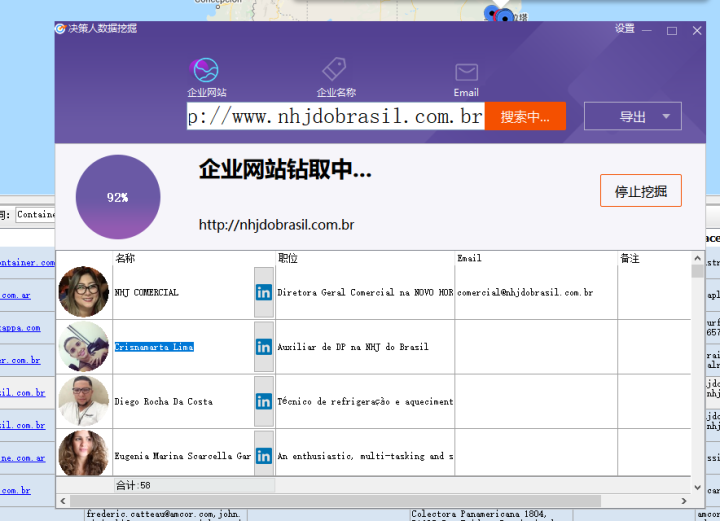Click the Diretora Geral Comercial position cell

[x=365, y=292]
